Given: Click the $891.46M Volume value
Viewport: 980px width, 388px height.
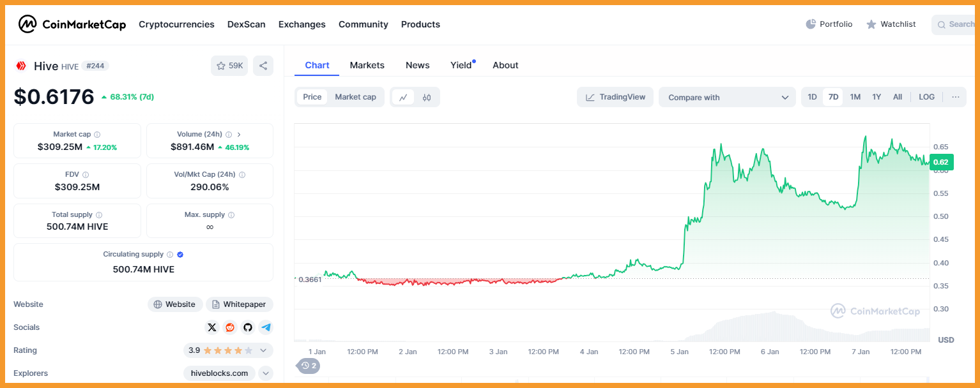Looking at the screenshot, I should click(x=192, y=147).
